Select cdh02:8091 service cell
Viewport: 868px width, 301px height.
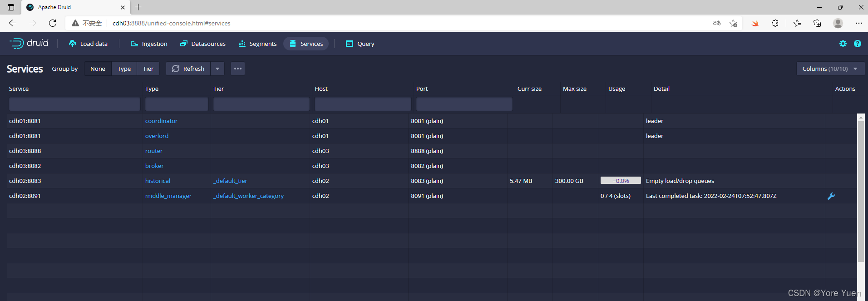click(x=25, y=196)
